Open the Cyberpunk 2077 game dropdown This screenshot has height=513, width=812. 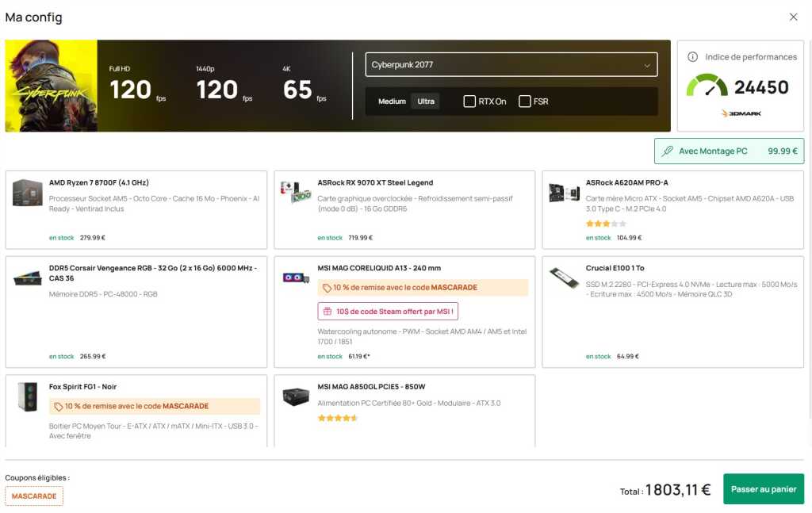pyautogui.click(x=511, y=65)
